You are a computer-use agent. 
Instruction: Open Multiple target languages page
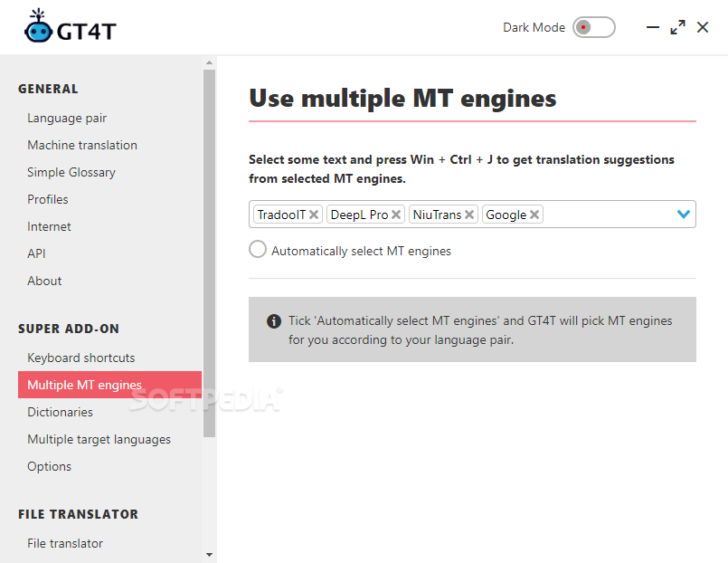click(99, 439)
